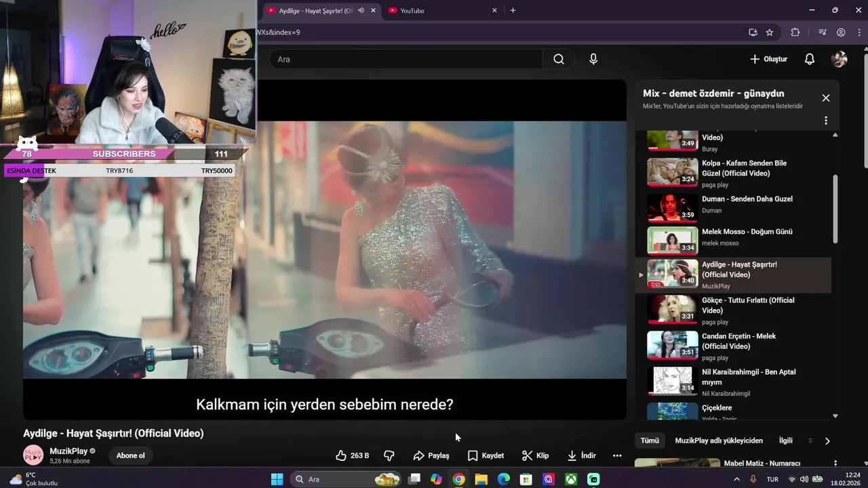Subscribe with the Abone ol button
The image size is (868, 488).
130,455
